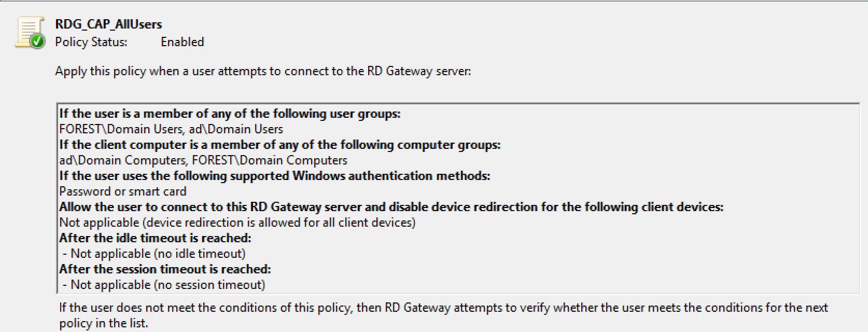The width and height of the screenshot is (868, 332).
Task: Click the 'Not applicable (no idle timeout)' line
Action: [x=154, y=254]
